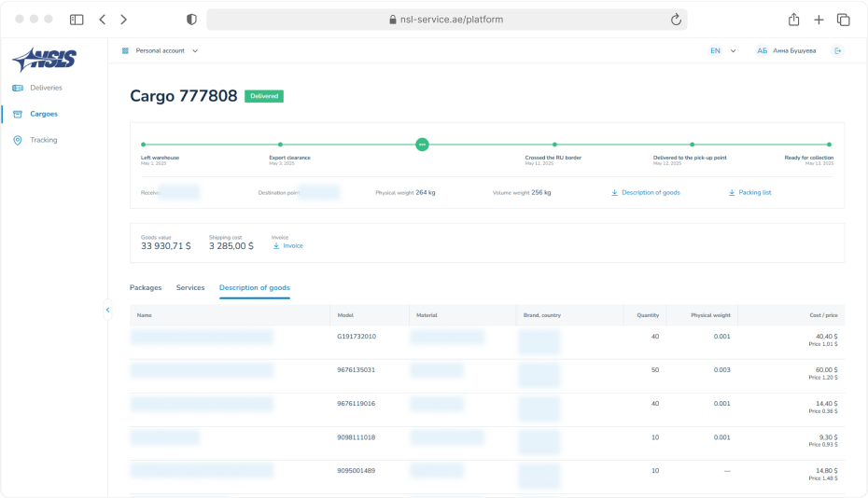This screenshot has height=498, width=868.
Task: Click the Ready for collection timeline point
Action: pos(829,145)
